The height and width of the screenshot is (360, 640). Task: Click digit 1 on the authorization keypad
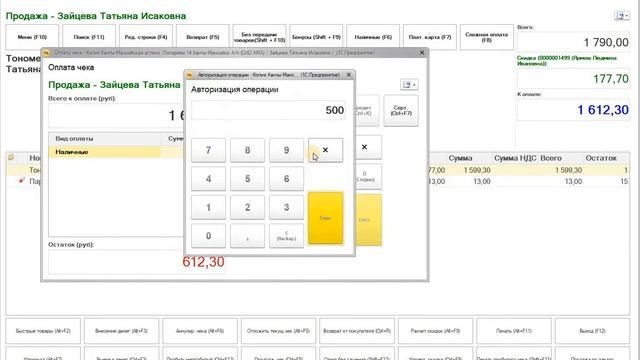click(x=208, y=207)
